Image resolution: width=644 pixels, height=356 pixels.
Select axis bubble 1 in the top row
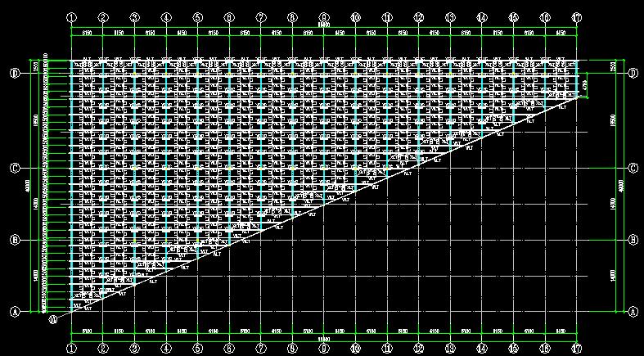(x=71, y=18)
